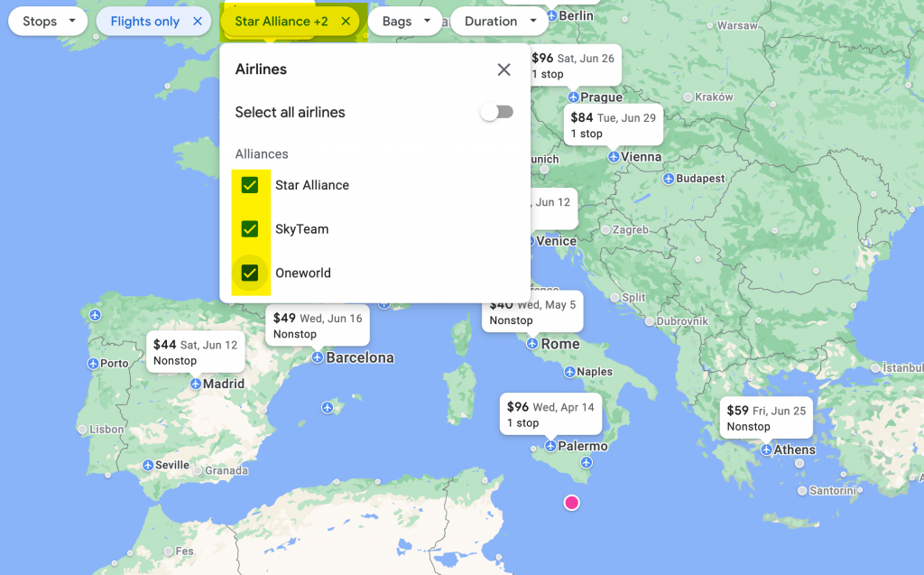This screenshot has height=575, width=924.
Task: Click the Barcelona airport marker icon
Action: 317,357
